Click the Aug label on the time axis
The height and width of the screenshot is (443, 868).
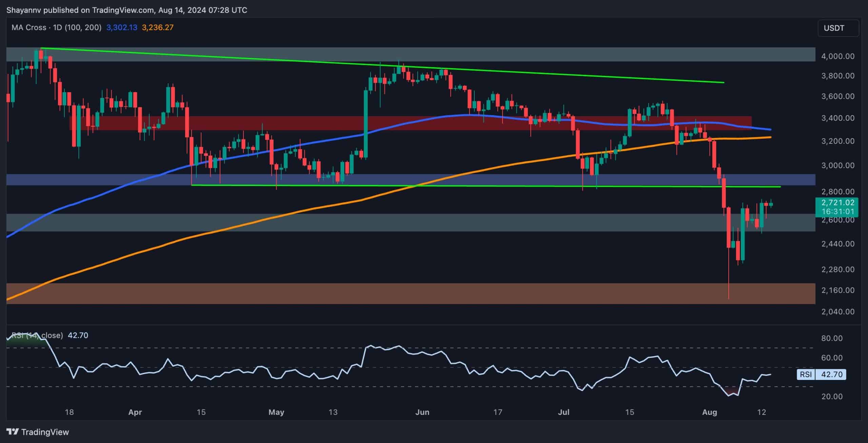tap(711, 412)
